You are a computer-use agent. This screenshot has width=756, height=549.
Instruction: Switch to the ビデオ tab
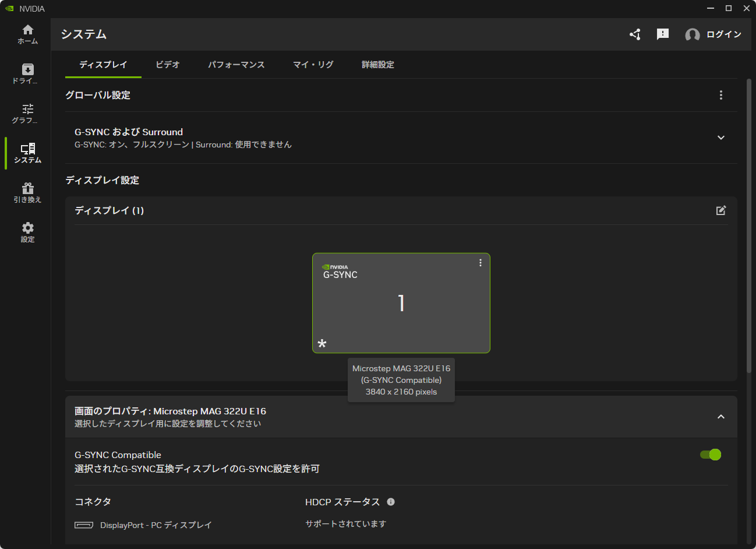tap(168, 65)
